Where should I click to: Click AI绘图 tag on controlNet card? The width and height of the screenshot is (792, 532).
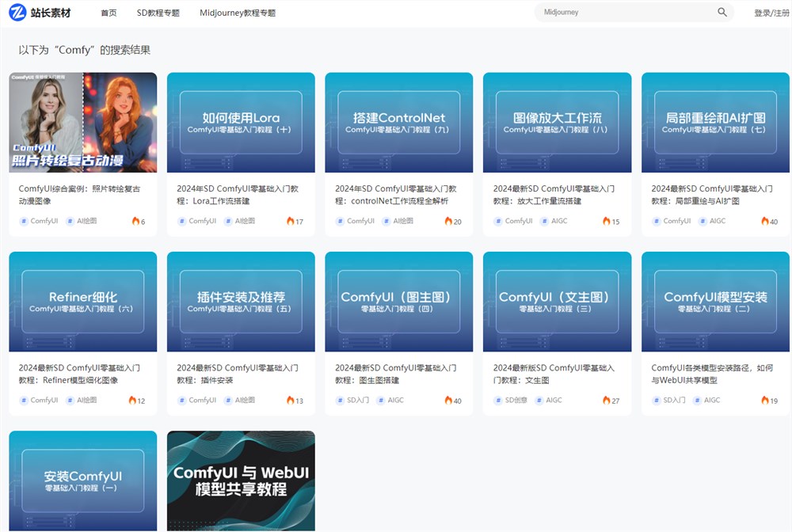[398, 221]
